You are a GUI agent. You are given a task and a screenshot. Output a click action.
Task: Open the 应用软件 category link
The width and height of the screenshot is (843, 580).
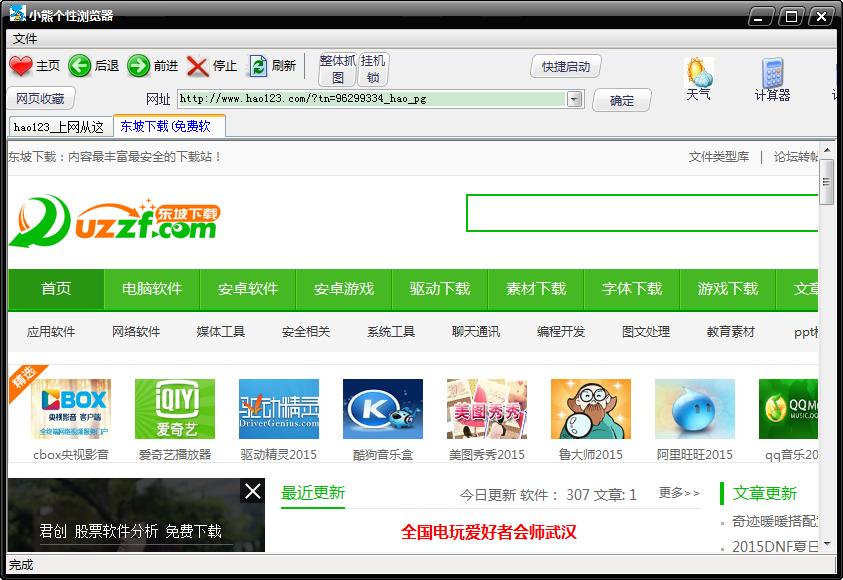pos(51,332)
